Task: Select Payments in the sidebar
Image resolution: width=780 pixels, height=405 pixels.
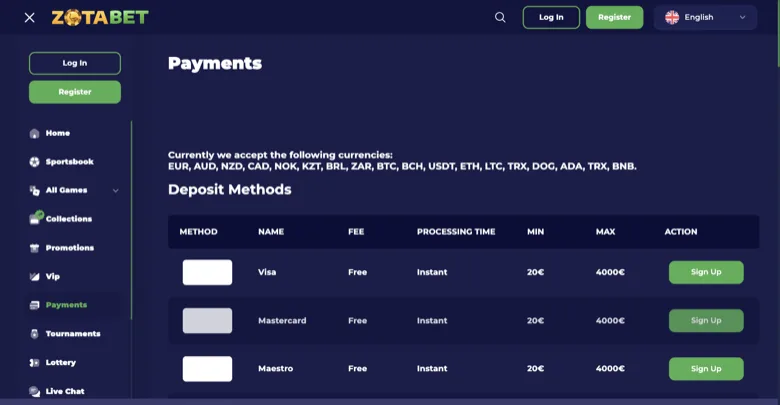Action: (x=66, y=305)
